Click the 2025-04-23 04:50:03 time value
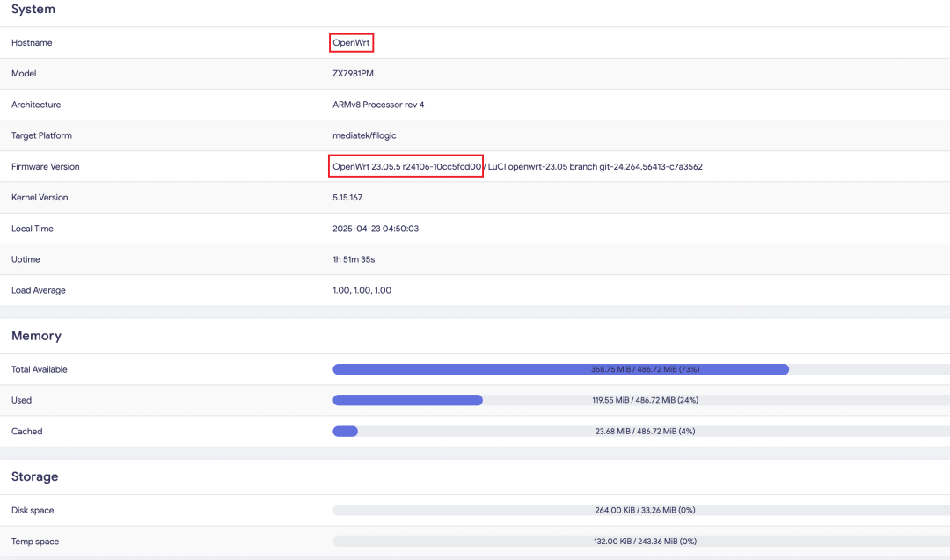Viewport: 950px width, 560px height. coord(376,229)
